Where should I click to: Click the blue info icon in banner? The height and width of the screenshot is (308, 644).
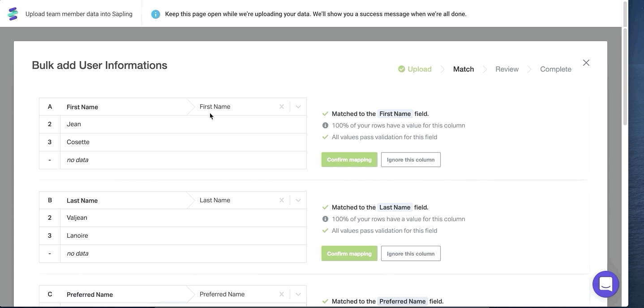tap(155, 14)
